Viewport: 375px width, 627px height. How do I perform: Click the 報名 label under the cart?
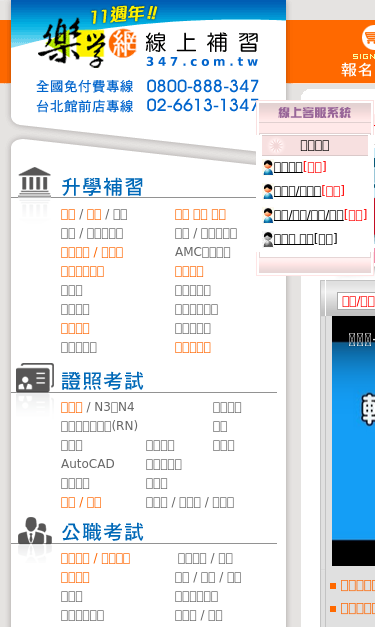pyautogui.click(x=357, y=70)
